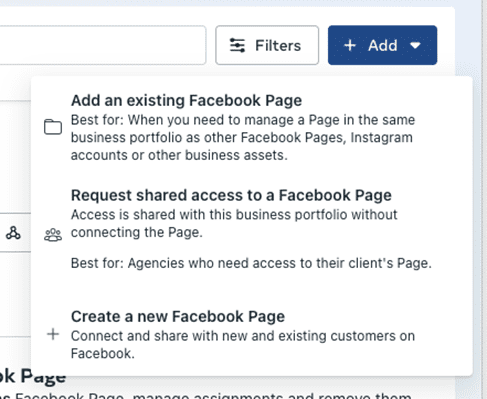Click the plus icon in the Add button
This screenshot has height=399, width=487.
point(350,45)
